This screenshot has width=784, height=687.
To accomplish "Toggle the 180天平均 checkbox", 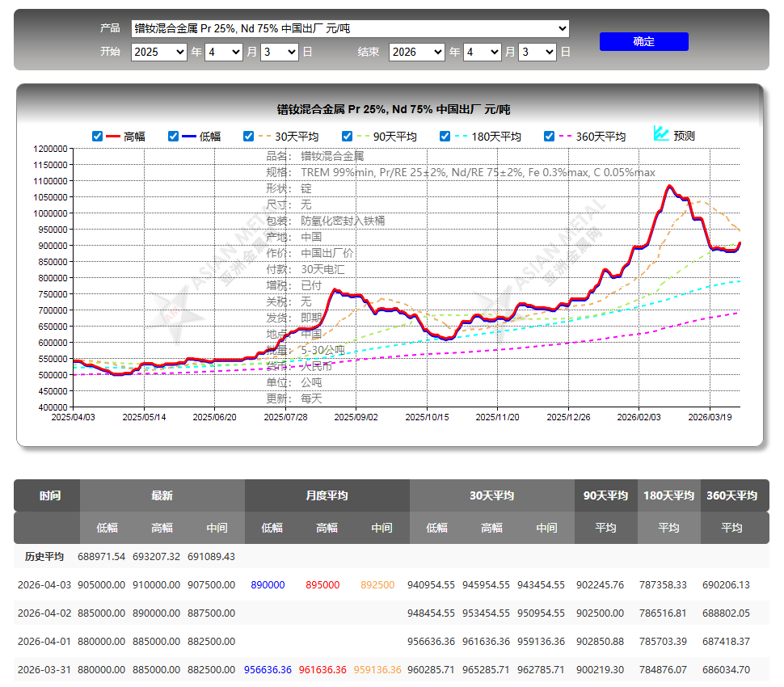I will point(445,137).
